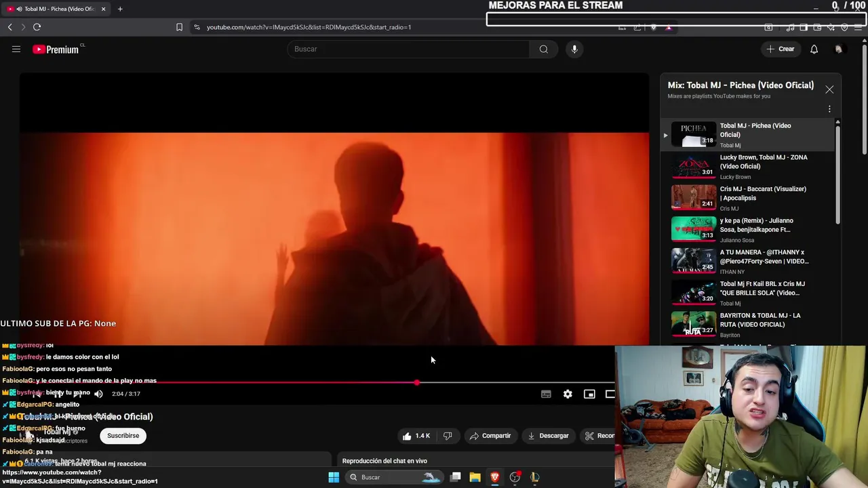Viewport: 868px width, 488px height.
Task: Select the LA RUTA thumbnail showing 3:27
Action: pos(693,324)
